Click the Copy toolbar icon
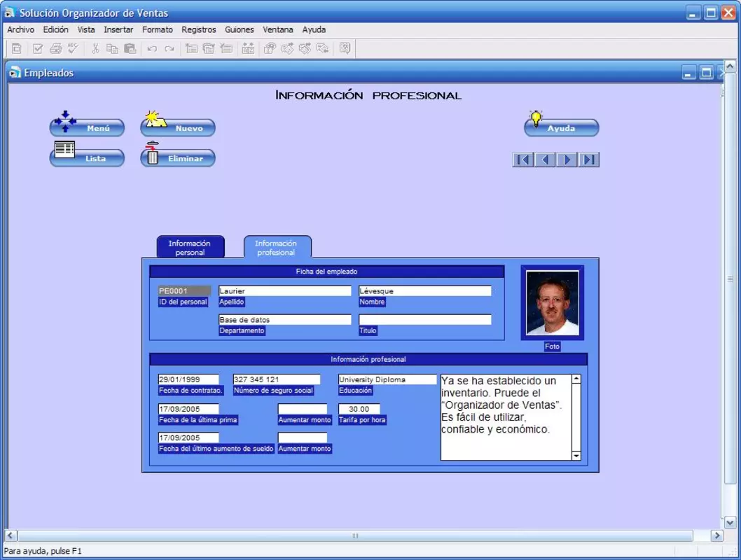 pos(113,48)
